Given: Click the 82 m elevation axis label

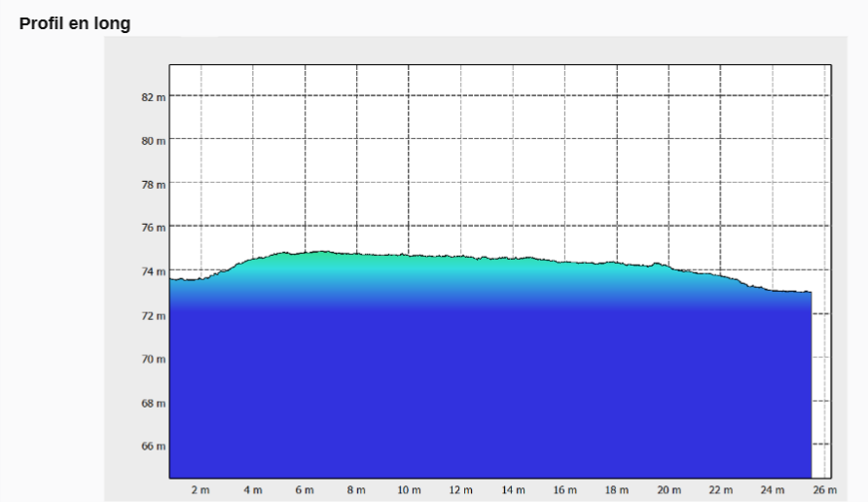Looking at the screenshot, I should (x=154, y=97).
